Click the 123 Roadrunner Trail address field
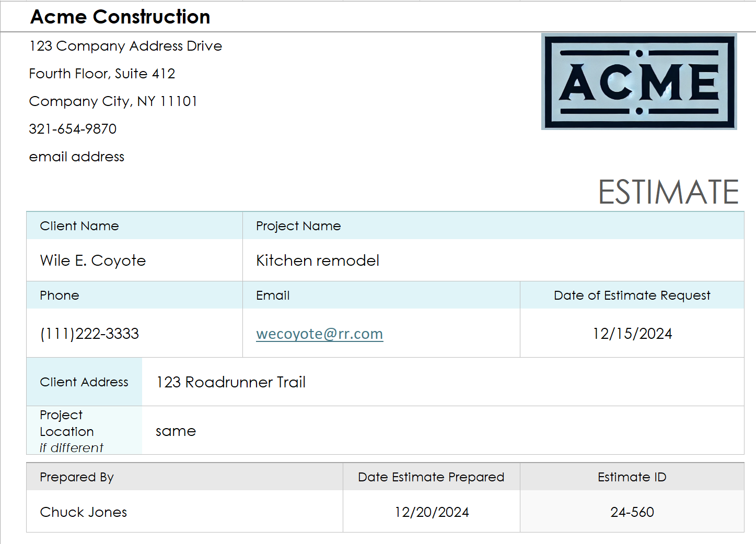Image resolution: width=756 pixels, height=544 pixels. [231, 382]
